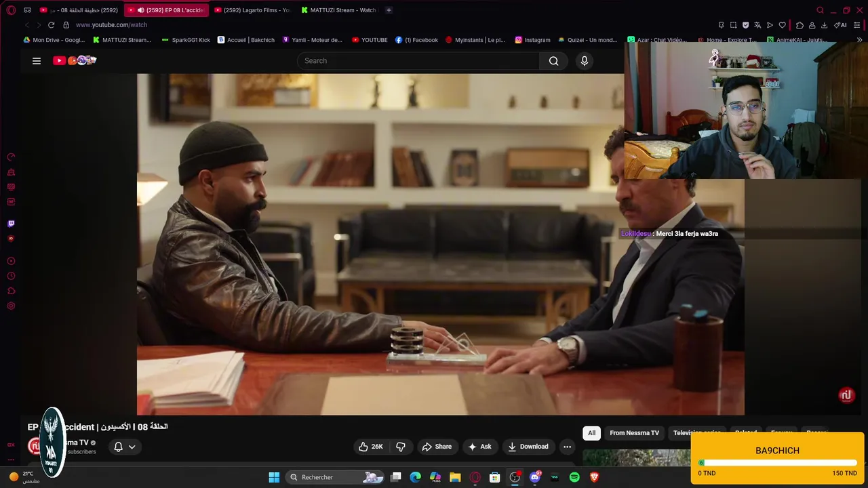This screenshot has height=488, width=868.
Task: Open the Opera GX main menu logo
Action: click(11, 10)
